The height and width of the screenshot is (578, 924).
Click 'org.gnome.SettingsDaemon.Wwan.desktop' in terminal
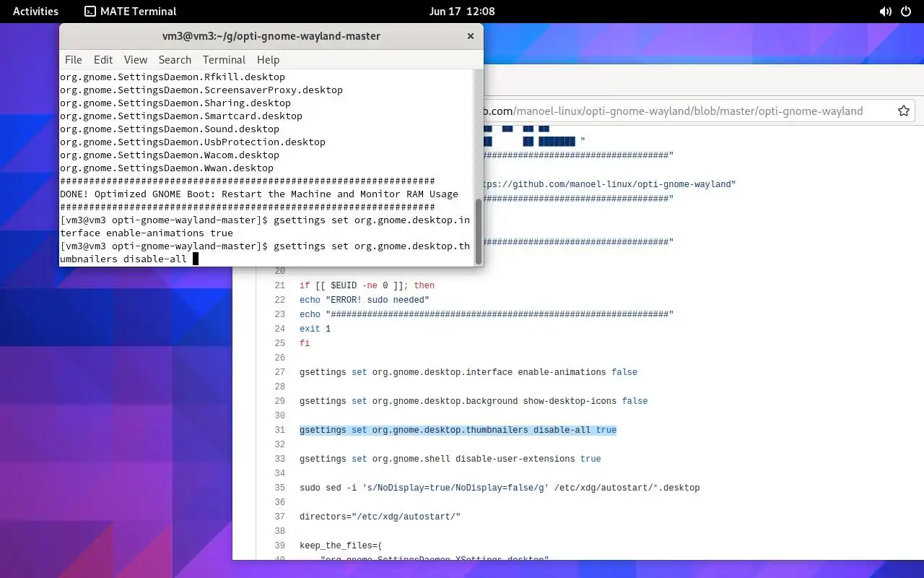(x=167, y=168)
